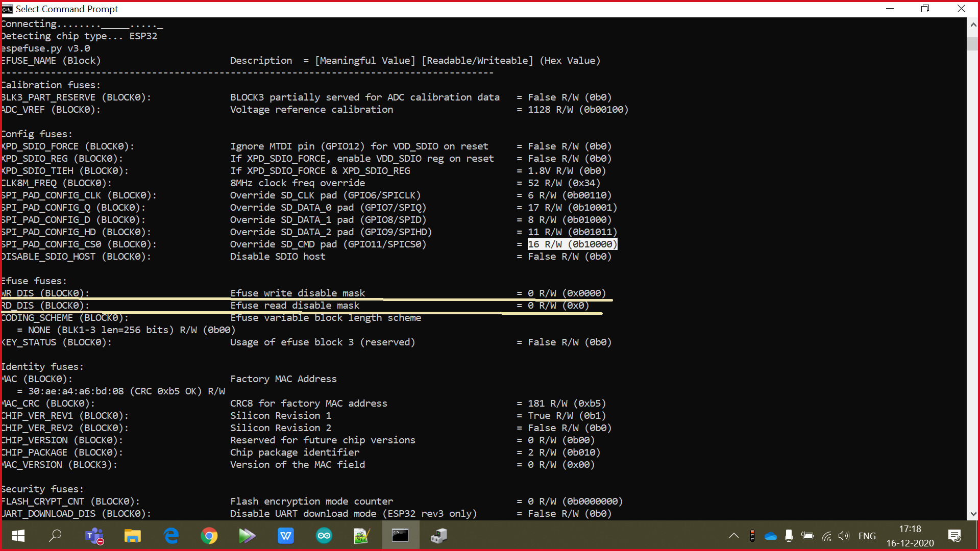Open the clock and date flyout
The height and width of the screenshot is (551, 980).
910,536
